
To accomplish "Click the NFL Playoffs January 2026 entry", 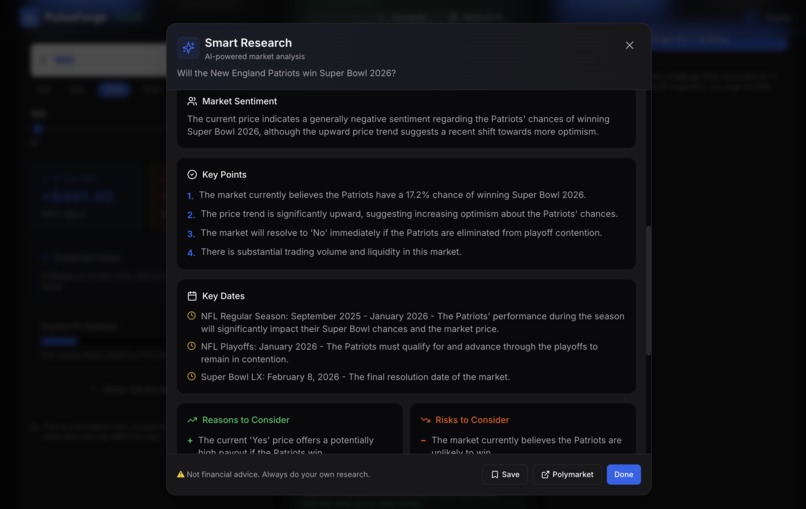I will [x=399, y=353].
